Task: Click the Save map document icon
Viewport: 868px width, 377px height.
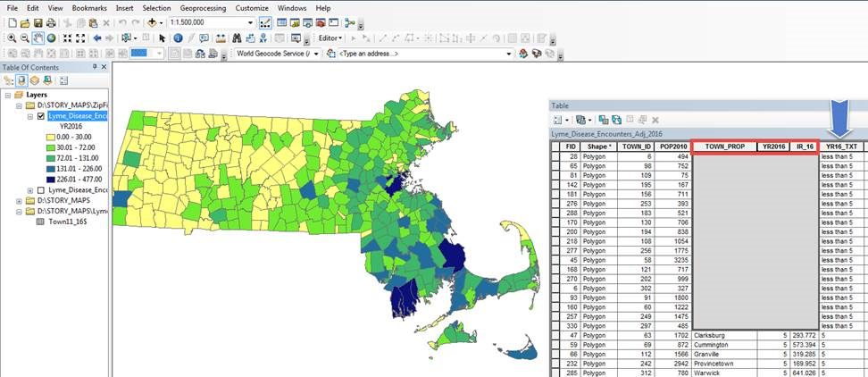Action: [37, 22]
